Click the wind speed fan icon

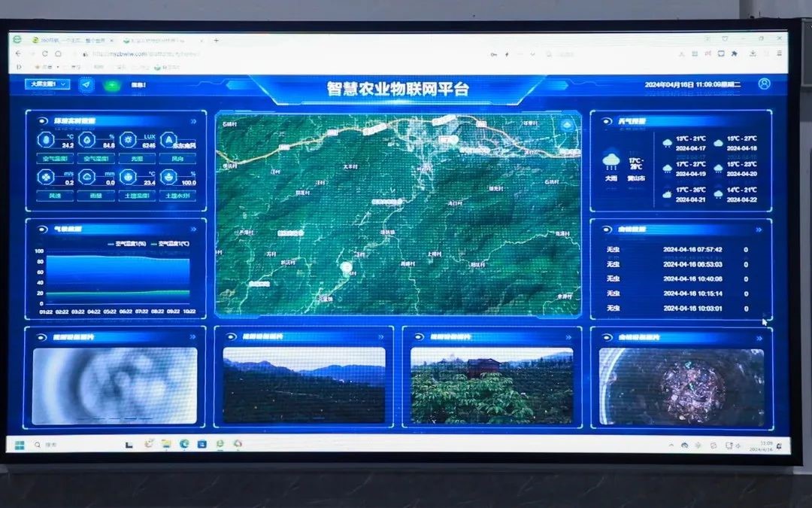point(46,178)
